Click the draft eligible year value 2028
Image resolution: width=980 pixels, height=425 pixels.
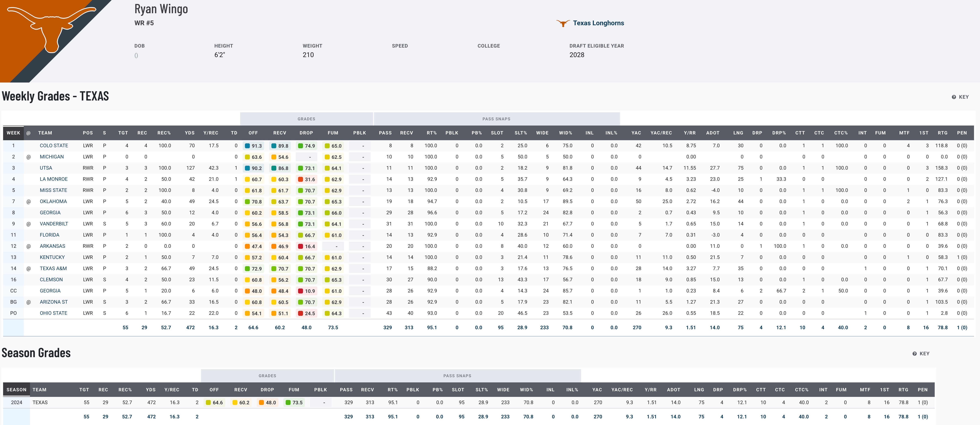point(577,55)
